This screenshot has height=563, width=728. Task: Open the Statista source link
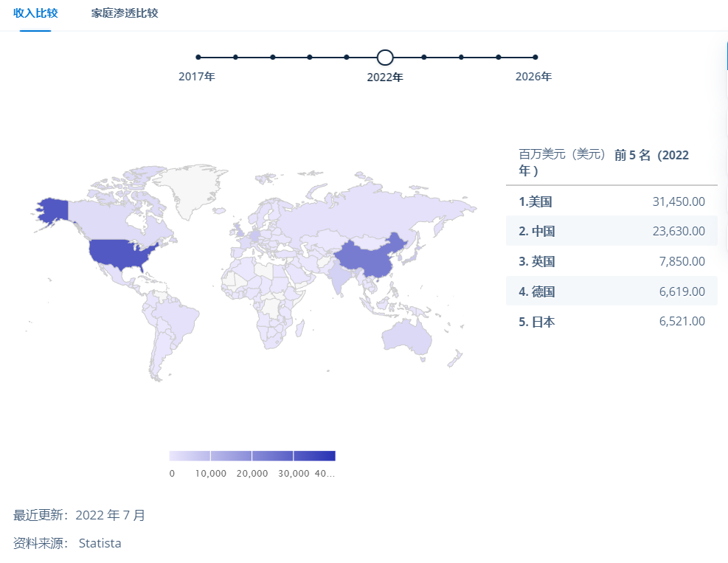coord(99,543)
